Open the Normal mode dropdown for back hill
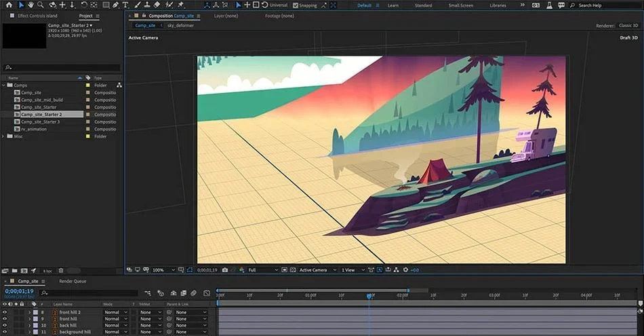The image size is (644, 336). click(115, 325)
